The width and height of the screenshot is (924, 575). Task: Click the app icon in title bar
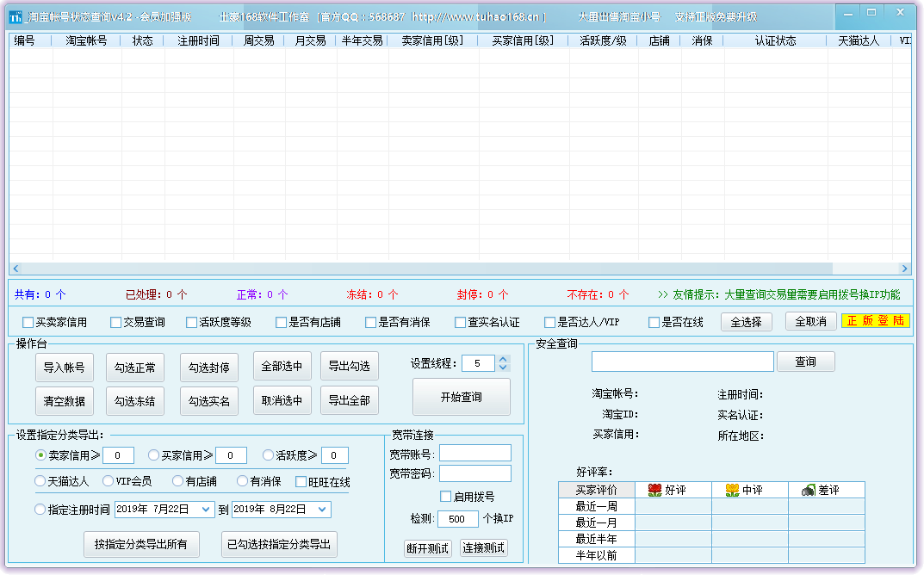click(16, 17)
